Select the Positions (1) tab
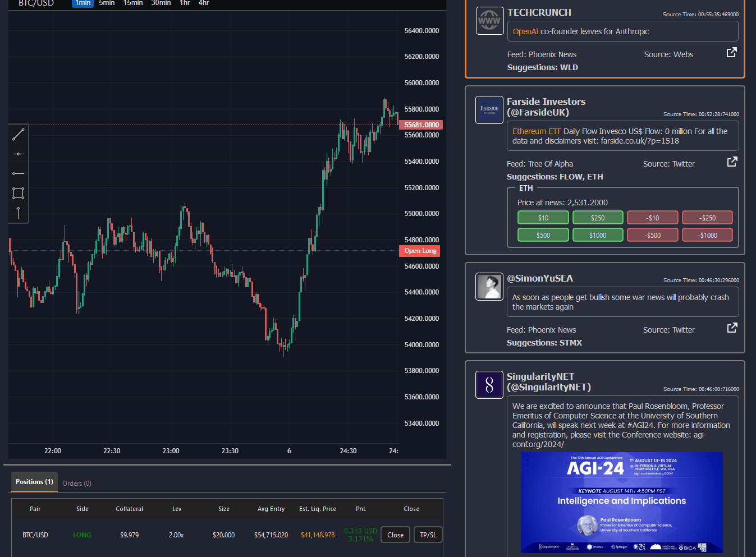Image resolution: width=756 pixels, height=557 pixels. pyautogui.click(x=34, y=482)
